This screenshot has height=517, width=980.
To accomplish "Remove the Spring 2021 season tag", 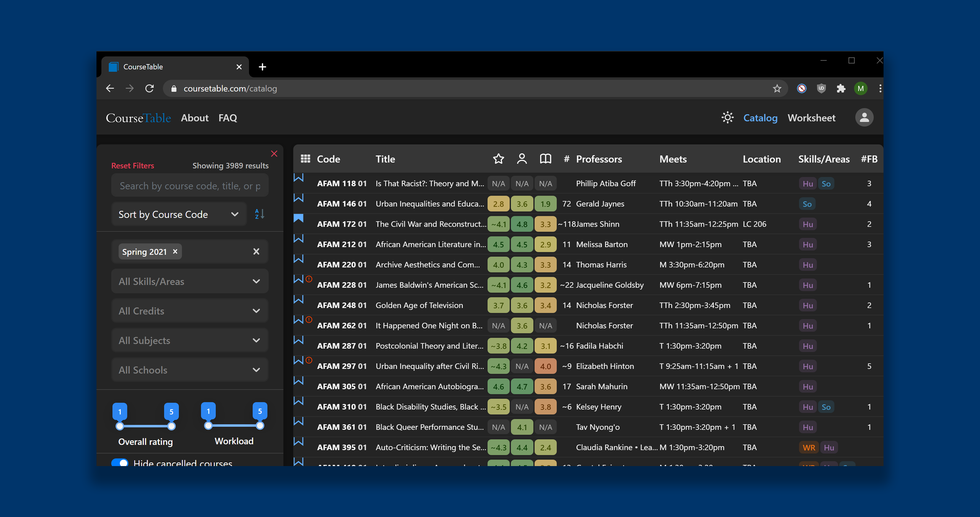I will pos(175,252).
